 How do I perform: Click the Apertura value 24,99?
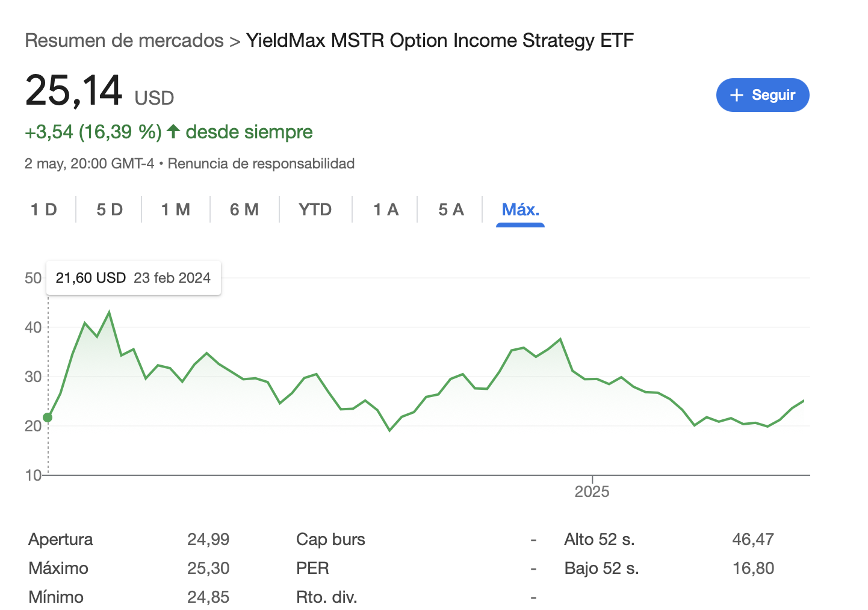coord(208,539)
